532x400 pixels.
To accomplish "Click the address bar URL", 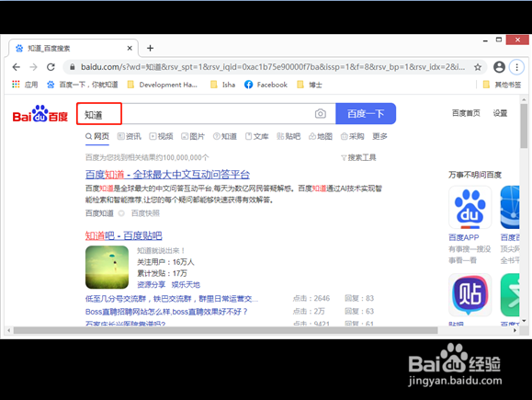I will coord(273,67).
